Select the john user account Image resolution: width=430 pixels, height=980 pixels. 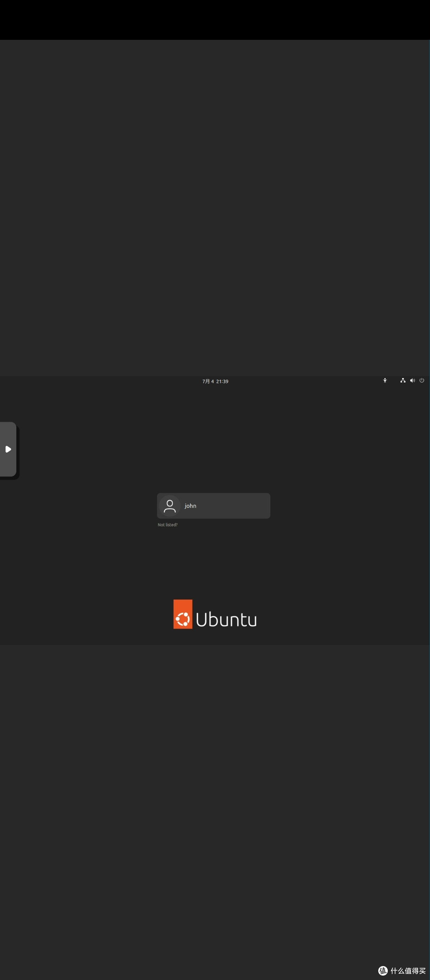click(213, 506)
